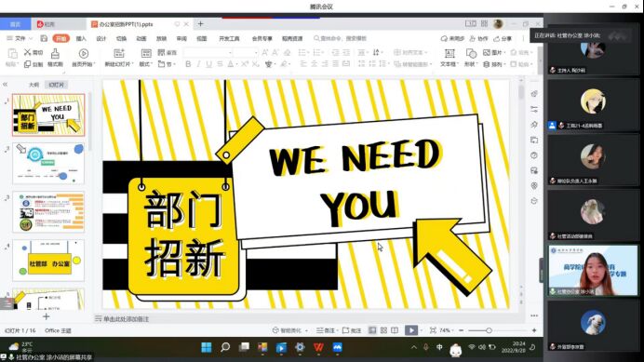Image resolution: width=644 pixels, height=362 pixels.
Task: Open the 74% zoom level dropdown
Action: click(x=447, y=330)
